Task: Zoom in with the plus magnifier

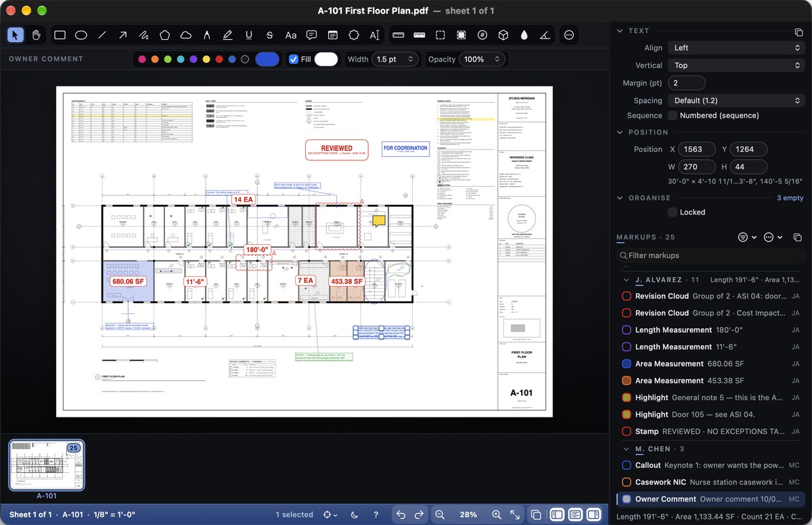Action: 497,515
